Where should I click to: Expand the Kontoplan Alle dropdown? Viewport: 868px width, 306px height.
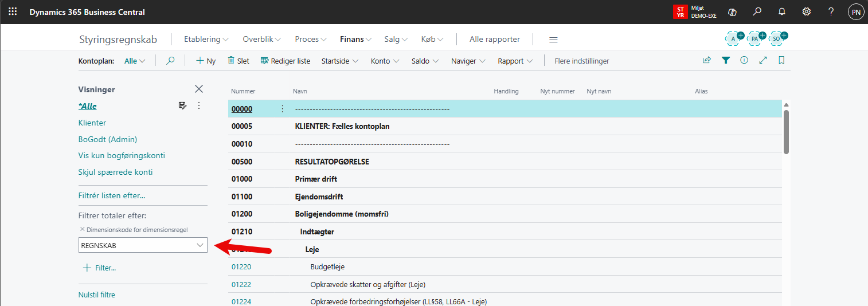pos(135,61)
